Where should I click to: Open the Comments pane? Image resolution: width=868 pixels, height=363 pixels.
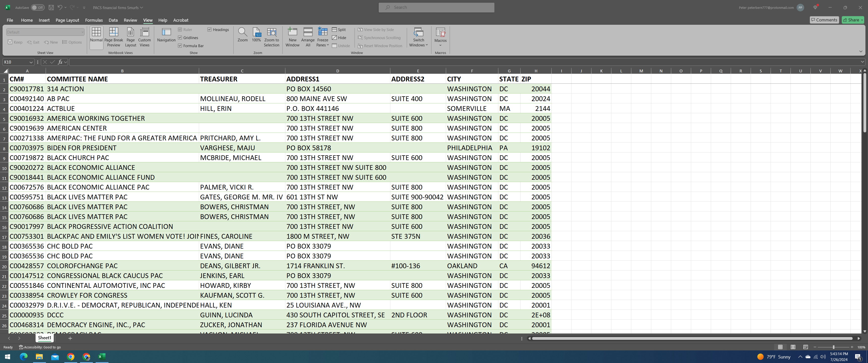[x=824, y=20]
